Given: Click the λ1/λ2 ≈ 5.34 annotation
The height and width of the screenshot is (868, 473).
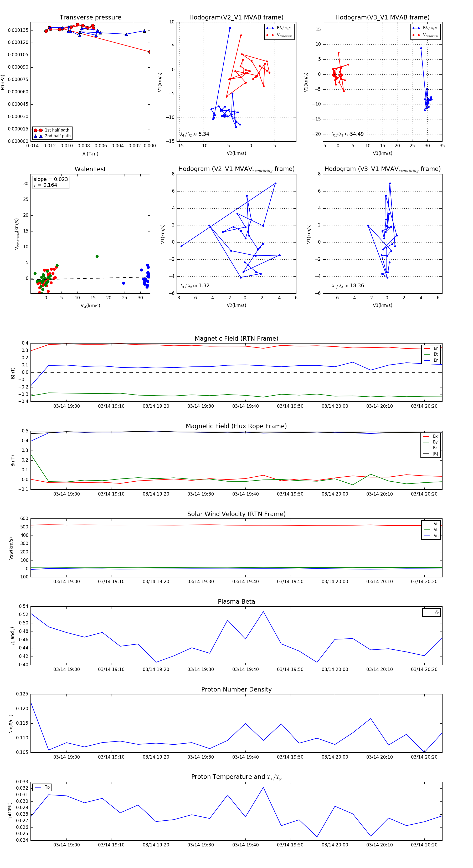Looking at the screenshot, I should [x=194, y=134].
